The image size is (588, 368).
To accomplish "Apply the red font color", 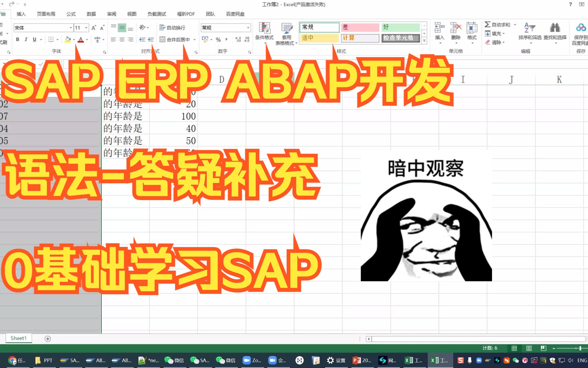I will pos(81,39).
